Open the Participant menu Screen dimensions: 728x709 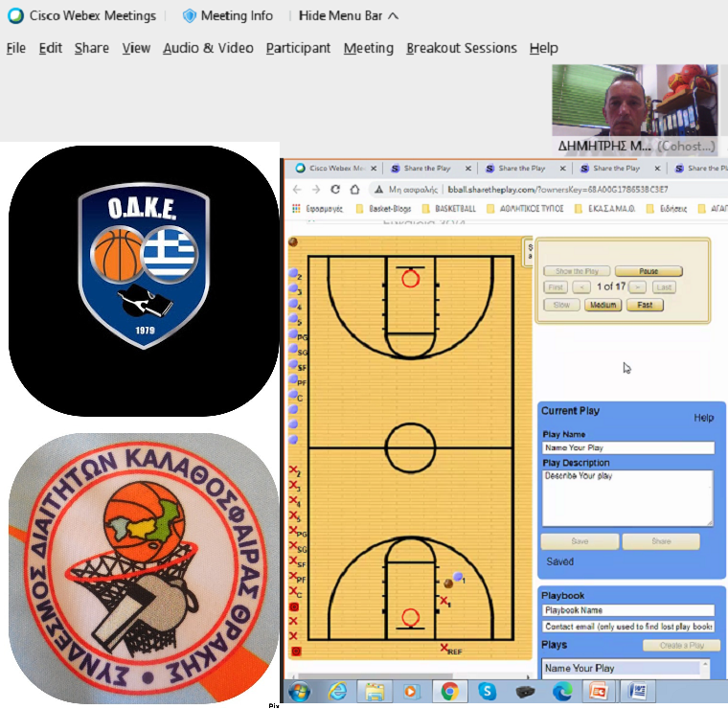(298, 48)
